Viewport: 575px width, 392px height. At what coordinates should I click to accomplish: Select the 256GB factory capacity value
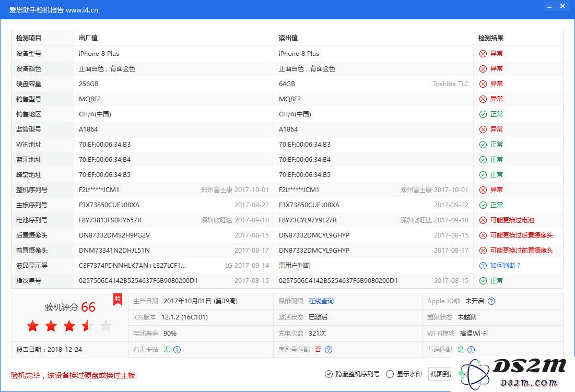pyautogui.click(x=89, y=84)
